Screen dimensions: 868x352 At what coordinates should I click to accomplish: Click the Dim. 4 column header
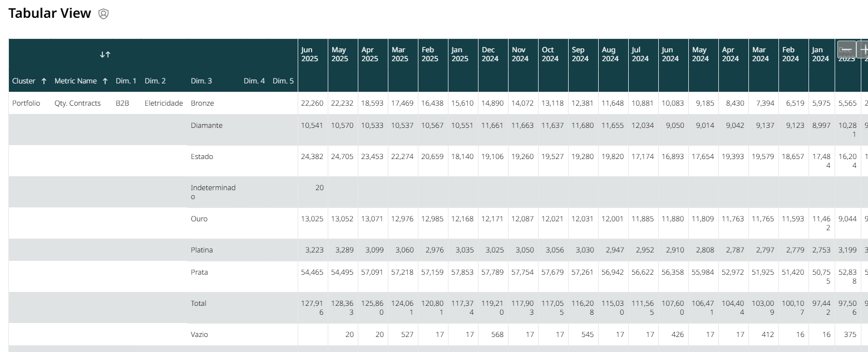pos(254,81)
